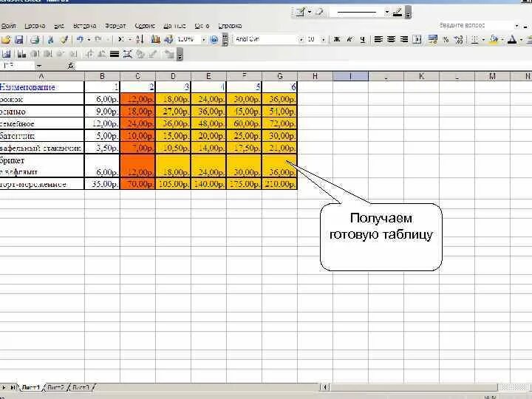Click the blue Help icon
The image size is (532, 399).
[x=214, y=40]
